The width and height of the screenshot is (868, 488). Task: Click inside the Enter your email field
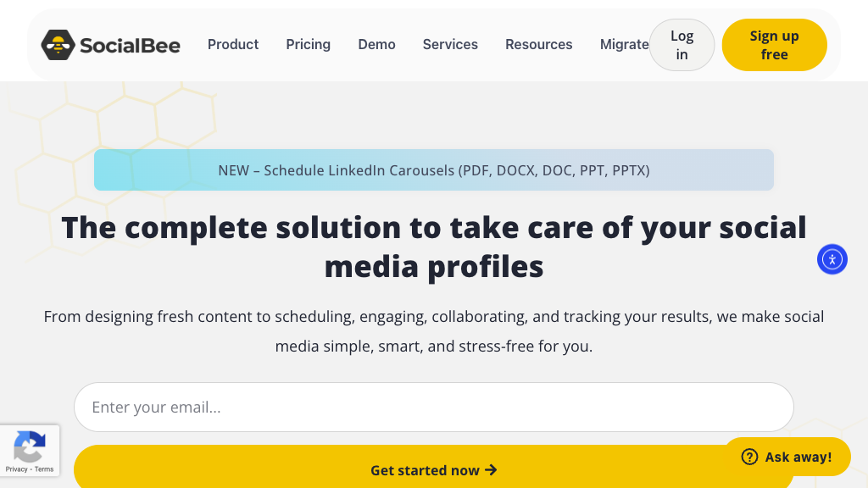click(434, 407)
